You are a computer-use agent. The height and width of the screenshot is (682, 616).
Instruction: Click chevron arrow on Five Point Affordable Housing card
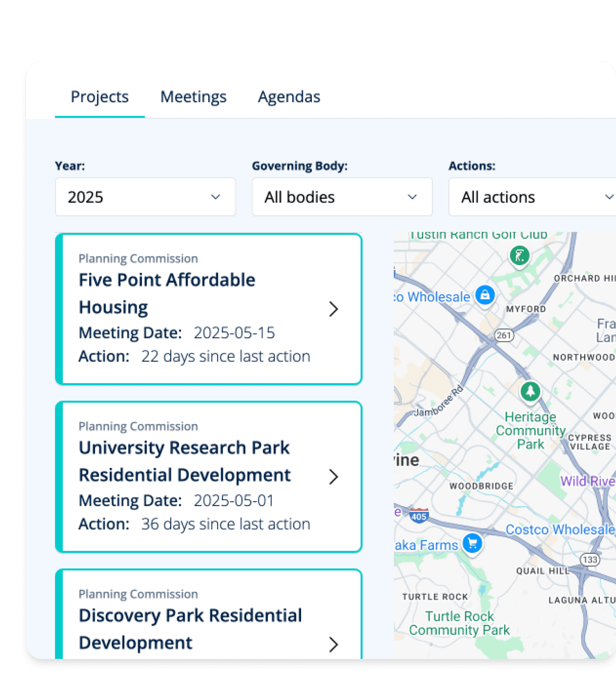click(x=333, y=309)
